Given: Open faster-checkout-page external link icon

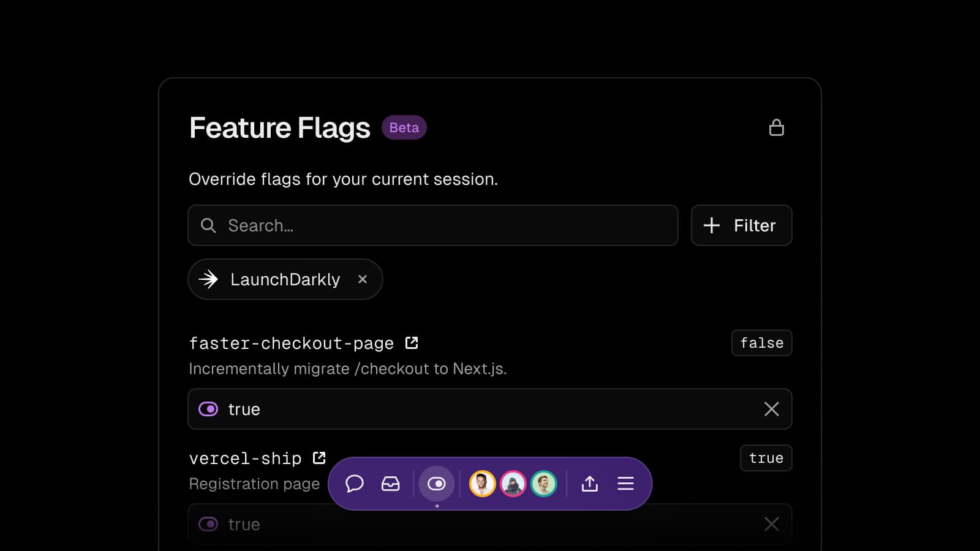Looking at the screenshot, I should (x=412, y=343).
